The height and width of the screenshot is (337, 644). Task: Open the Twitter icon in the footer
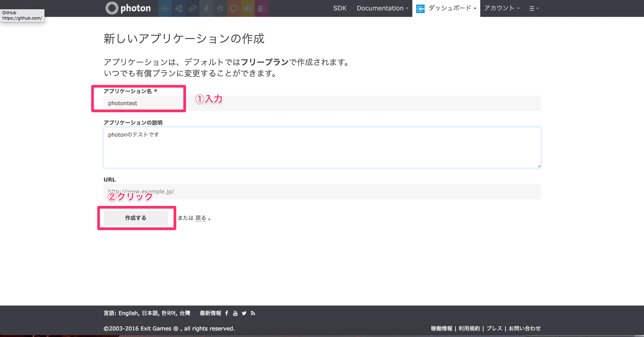[x=244, y=313]
